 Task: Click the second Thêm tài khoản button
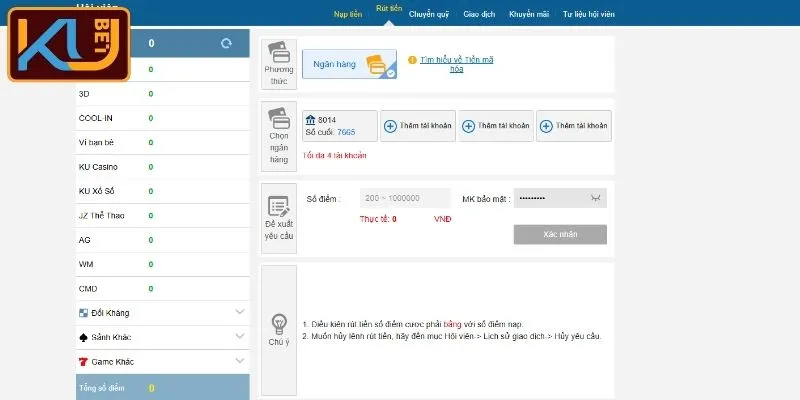[496, 126]
